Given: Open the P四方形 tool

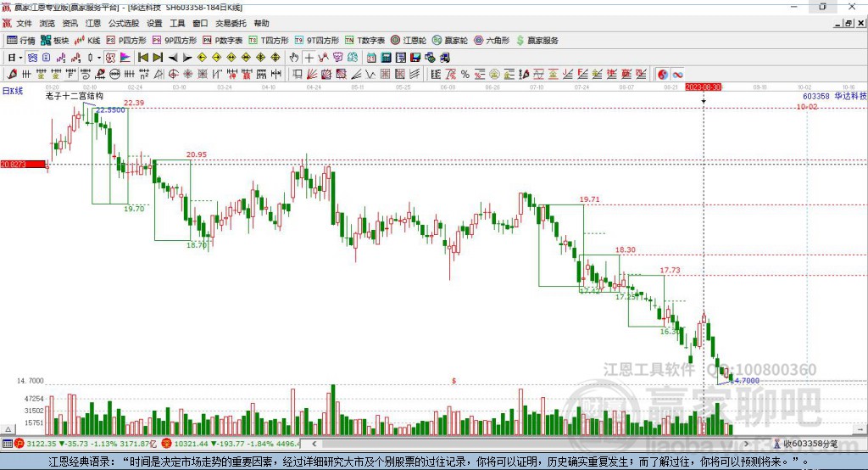Looking at the screenshot, I should pos(126,41).
